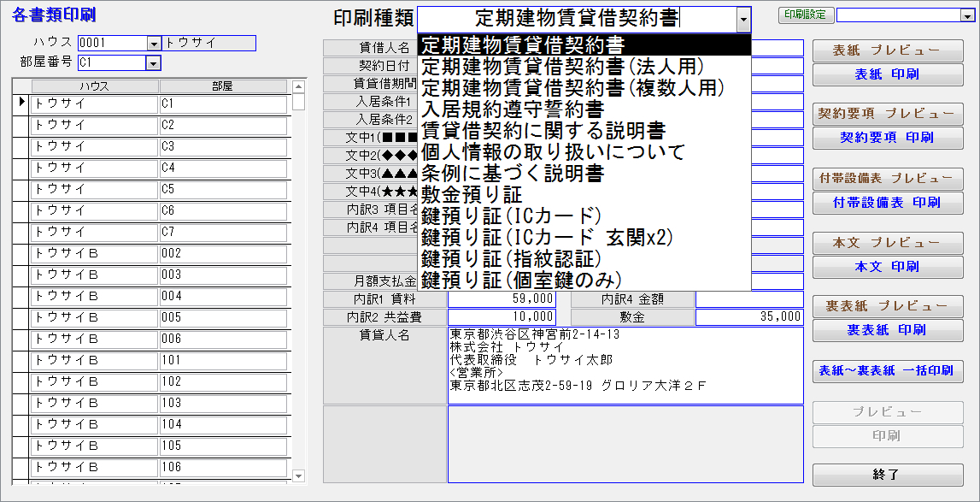
Task: Open the 部屋番号 dropdown
Action: 153,62
